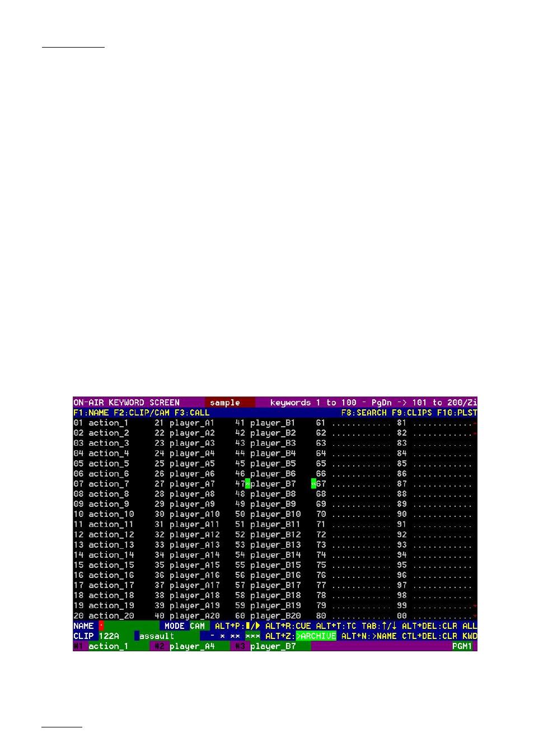
Task: Click the ALT+Z:>ARCHIVE command
Action: (x=301, y=636)
